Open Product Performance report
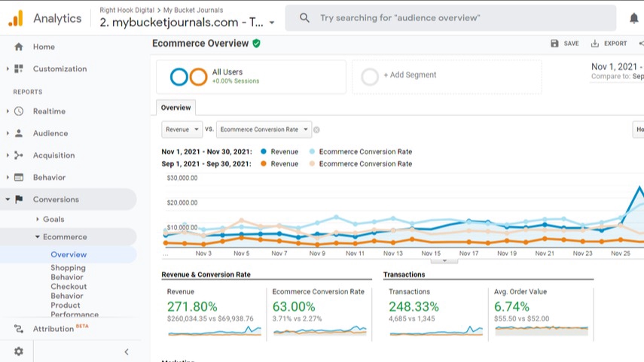This screenshot has height=362, width=644. tap(75, 310)
